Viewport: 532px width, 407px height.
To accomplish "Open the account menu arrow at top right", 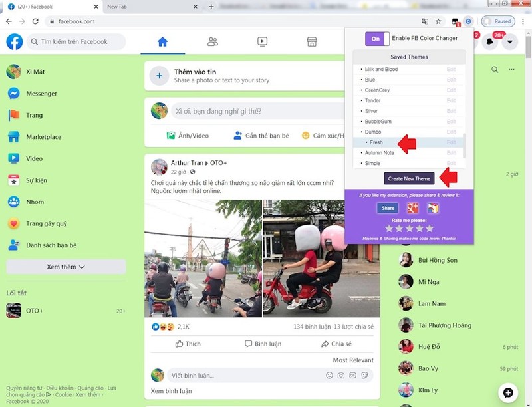I will click(509, 41).
